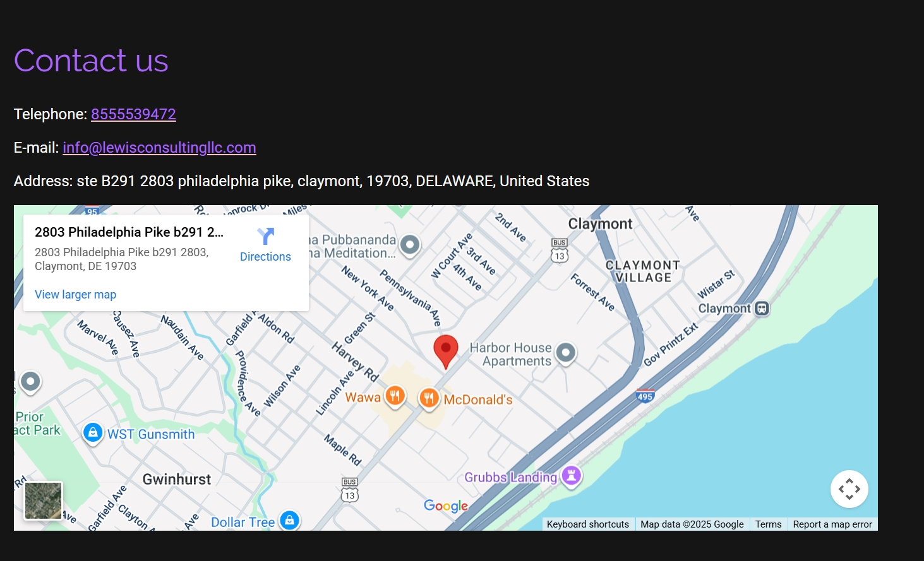
Task: Select the McDonald's restaurant marker icon
Action: tap(429, 399)
